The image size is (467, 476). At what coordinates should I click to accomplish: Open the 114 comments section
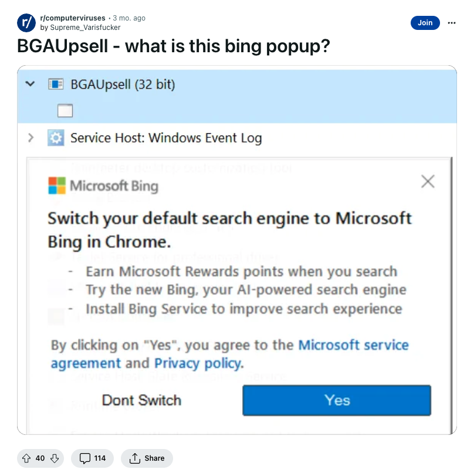93,458
